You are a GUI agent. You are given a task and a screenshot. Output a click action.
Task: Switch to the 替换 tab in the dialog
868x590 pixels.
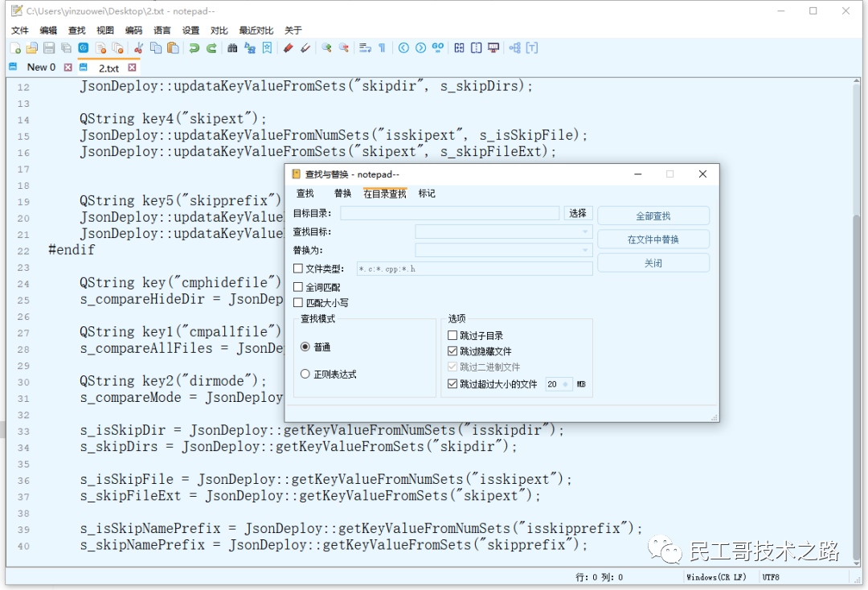click(x=342, y=193)
